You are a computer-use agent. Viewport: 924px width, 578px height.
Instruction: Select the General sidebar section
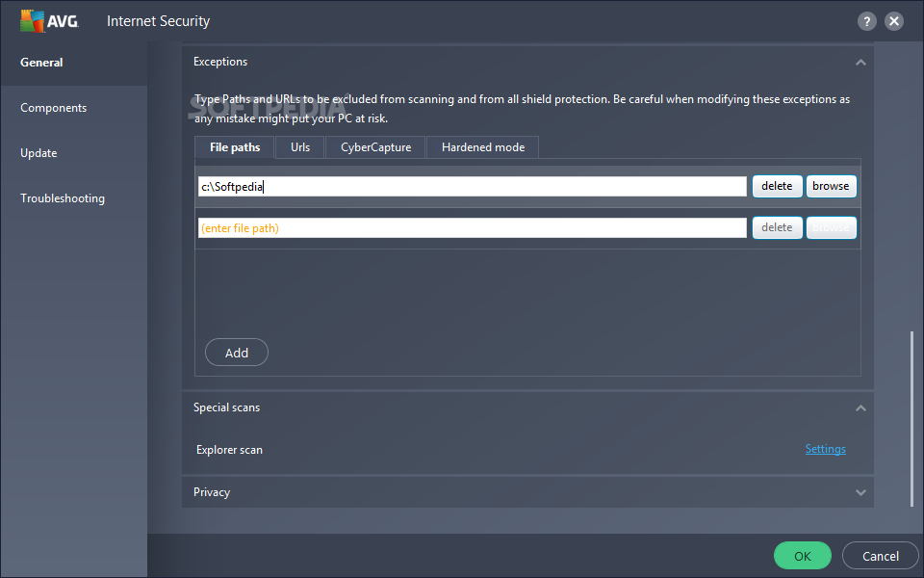(x=74, y=63)
